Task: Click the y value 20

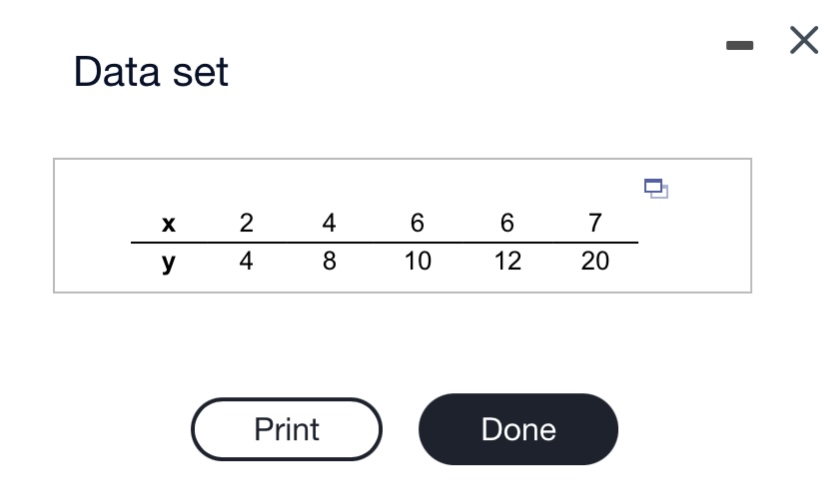Action: coord(595,261)
